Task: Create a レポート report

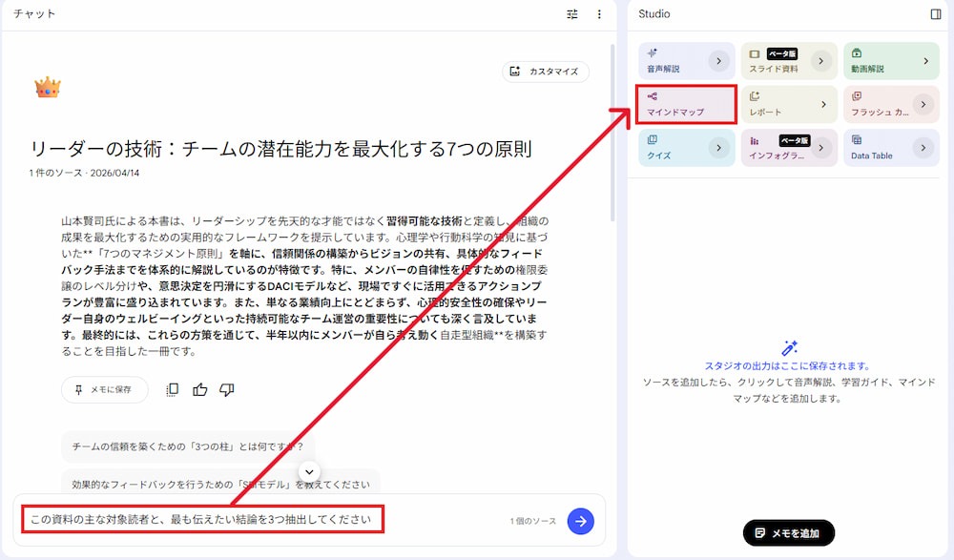Action: 789,105
